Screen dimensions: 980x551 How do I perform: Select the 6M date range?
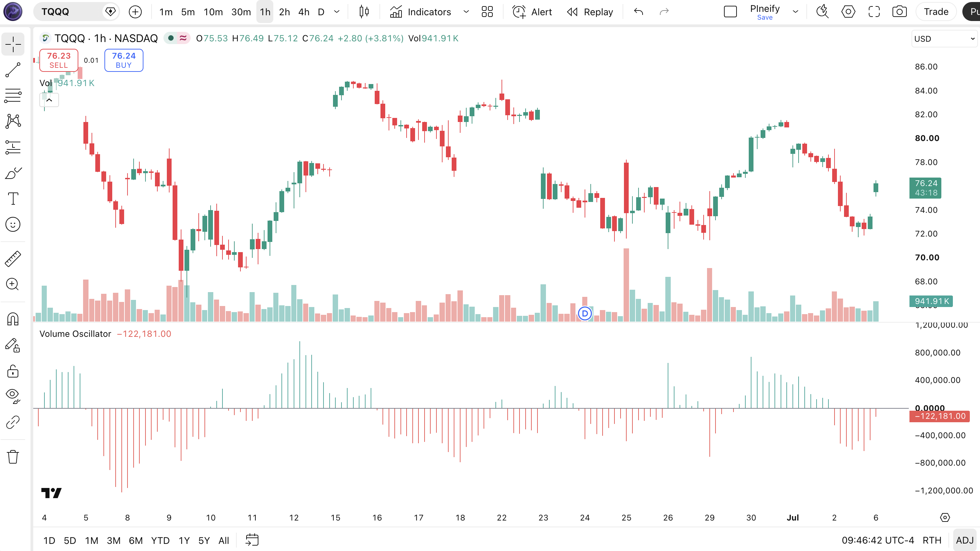coord(135,540)
